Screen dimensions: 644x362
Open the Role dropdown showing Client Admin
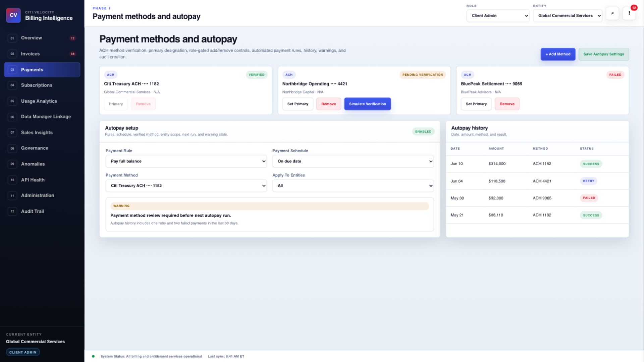point(498,16)
